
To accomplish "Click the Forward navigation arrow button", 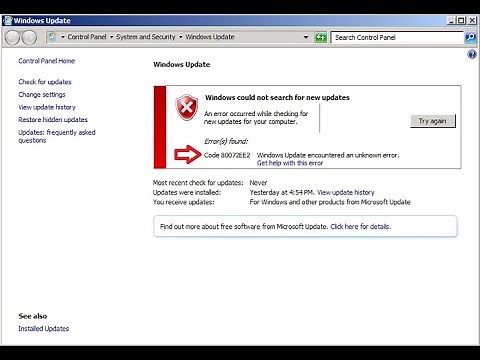I will 29,37.
